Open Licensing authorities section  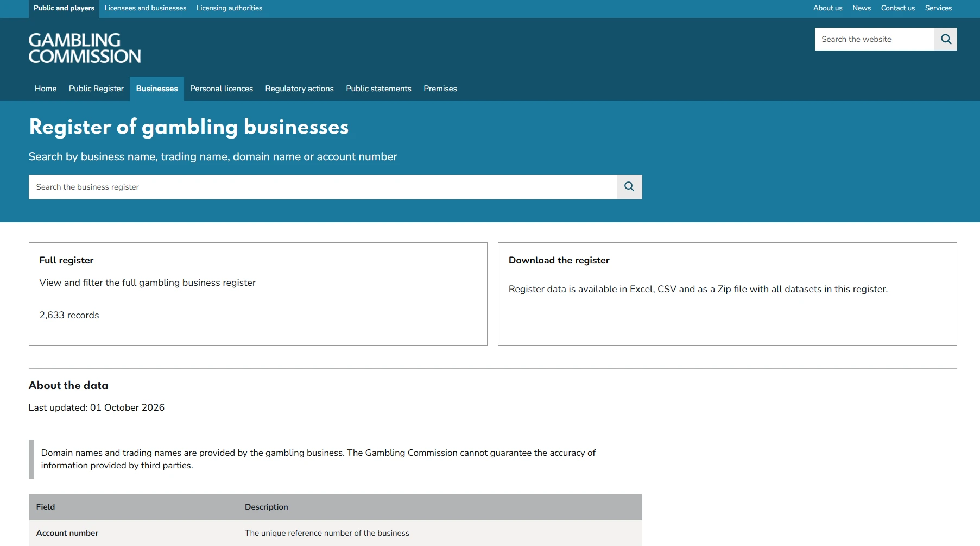(229, 8)
